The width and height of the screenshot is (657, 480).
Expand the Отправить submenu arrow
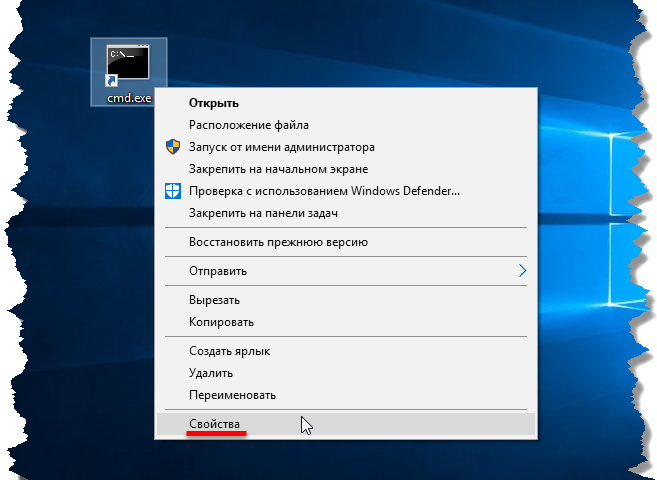coord(522,271)
